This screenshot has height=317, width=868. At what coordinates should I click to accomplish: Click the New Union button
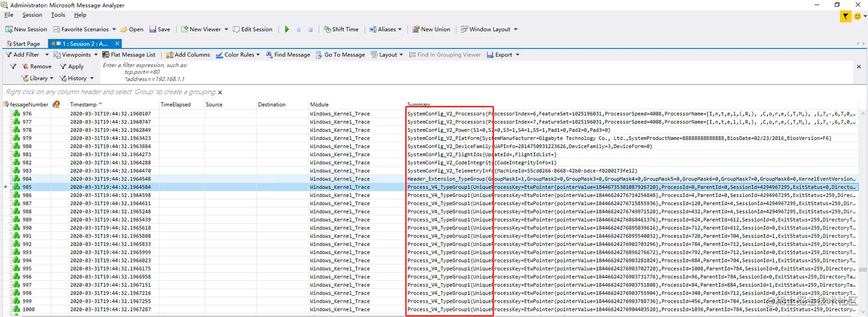431,29
